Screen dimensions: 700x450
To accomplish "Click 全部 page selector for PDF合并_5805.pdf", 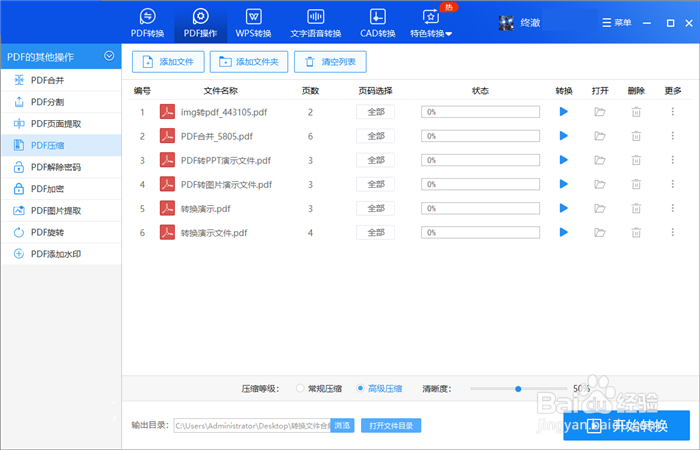I will coord(375,136).
